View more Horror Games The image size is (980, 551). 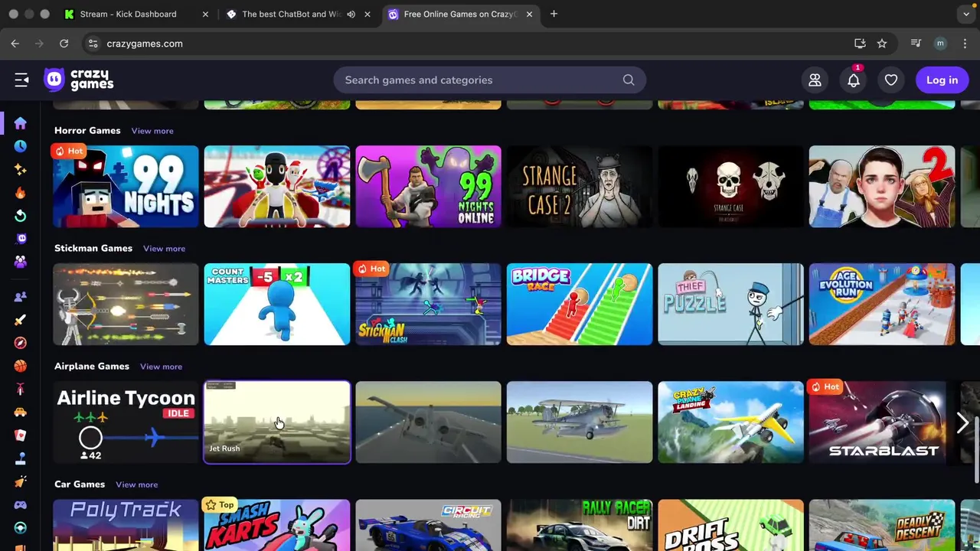(152, 131)
